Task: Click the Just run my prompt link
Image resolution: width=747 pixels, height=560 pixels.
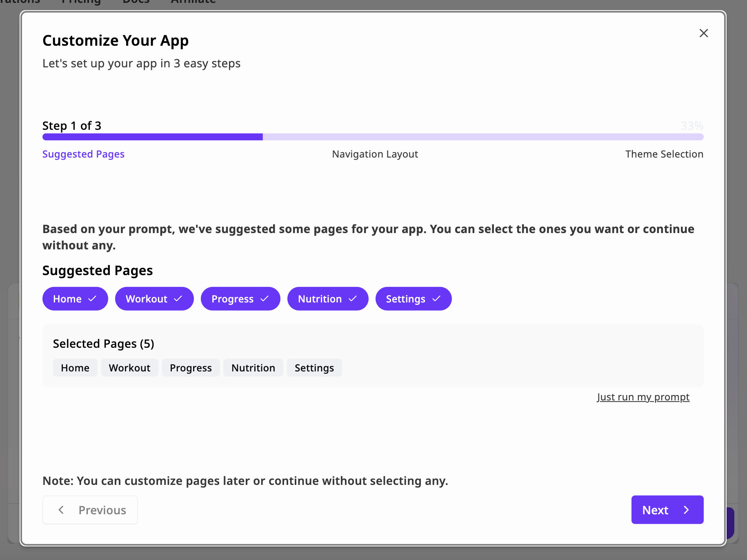Action: coord(643,397)
